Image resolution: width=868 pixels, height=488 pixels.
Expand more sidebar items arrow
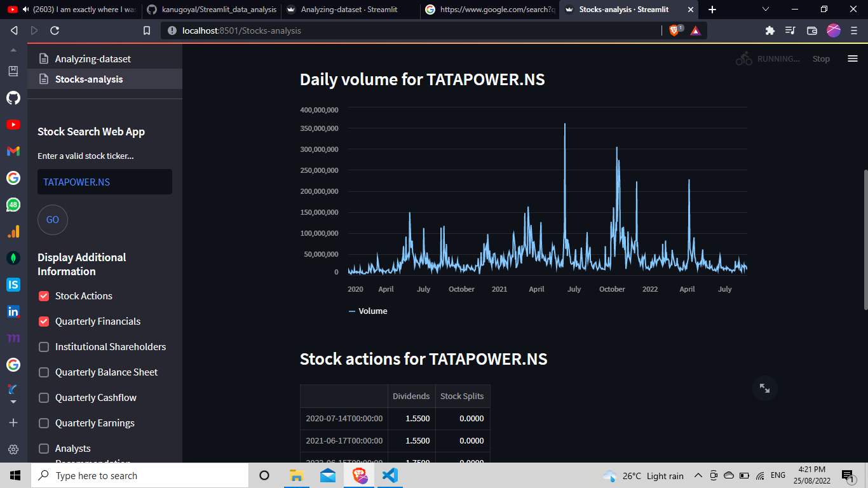coord(13,402)
